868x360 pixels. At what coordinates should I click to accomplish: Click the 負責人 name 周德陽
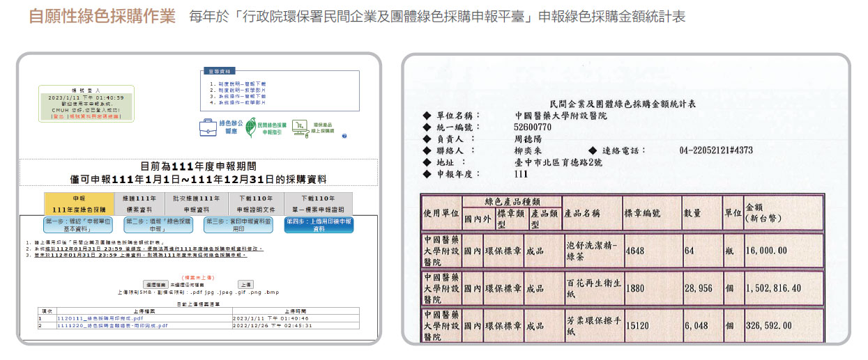coord(527,139)
